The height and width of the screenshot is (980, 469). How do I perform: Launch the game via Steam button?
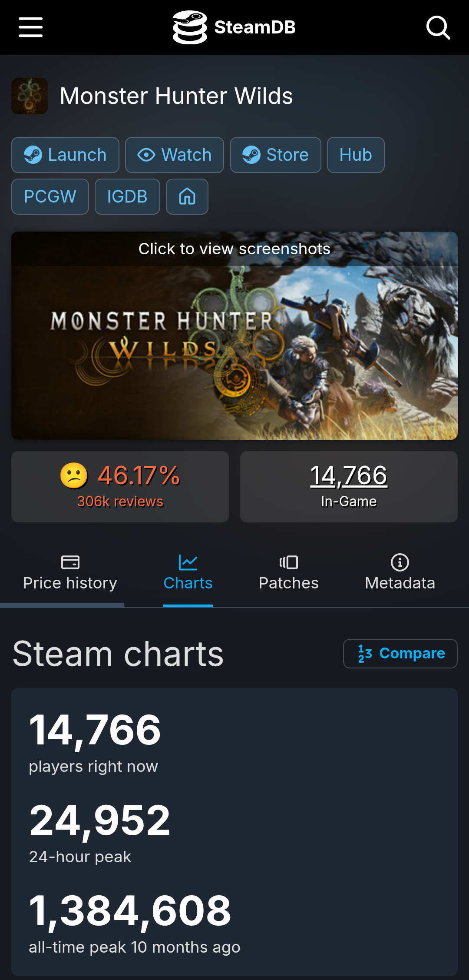tap(65, 155)
